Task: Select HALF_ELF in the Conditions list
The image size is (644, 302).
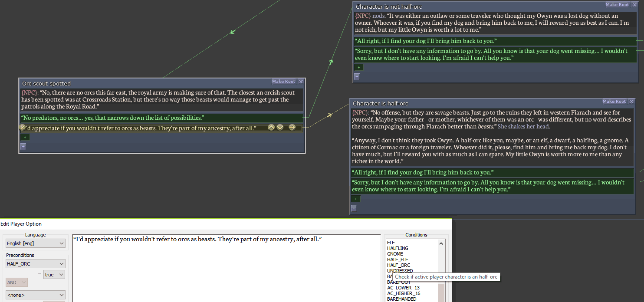Action: [x=398, y=259]
